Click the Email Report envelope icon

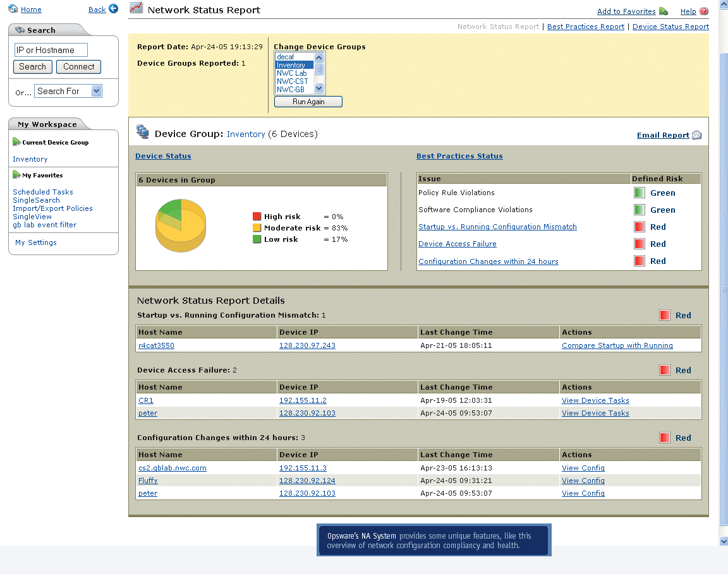tap(696, 135)
